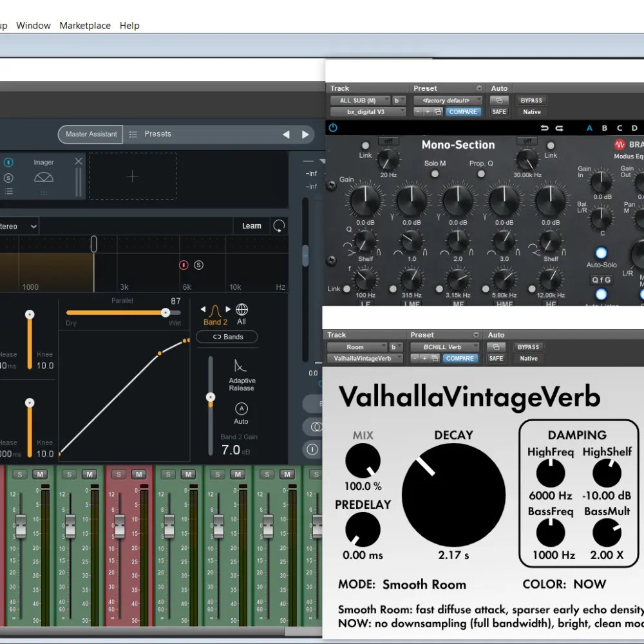Enable Adaptive Release icon
Screen dimensions: 644x644
coord(240,366)
